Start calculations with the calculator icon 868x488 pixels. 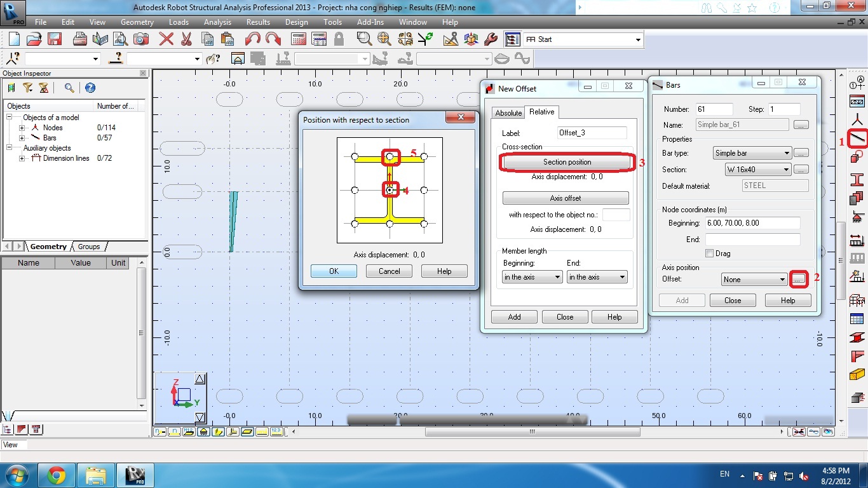pyautogui.click(x=299, y=39)
